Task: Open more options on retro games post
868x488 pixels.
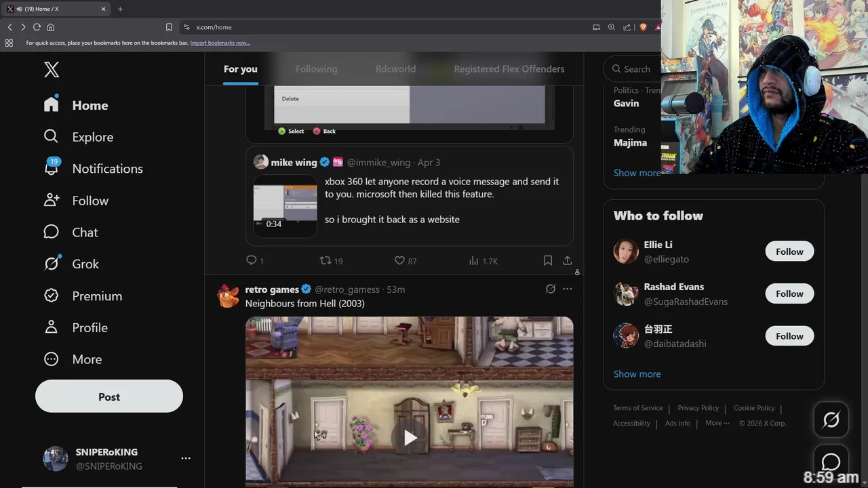Action: 568,289
